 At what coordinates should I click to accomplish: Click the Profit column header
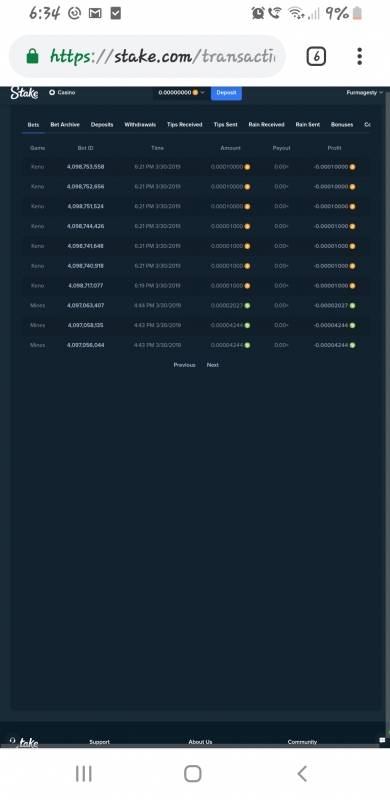334,148
